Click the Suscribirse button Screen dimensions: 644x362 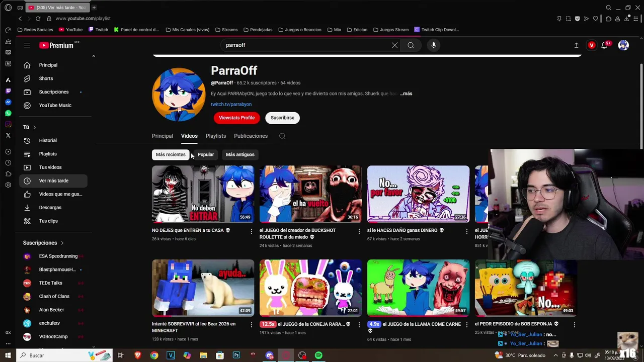(x=282, y=118)
